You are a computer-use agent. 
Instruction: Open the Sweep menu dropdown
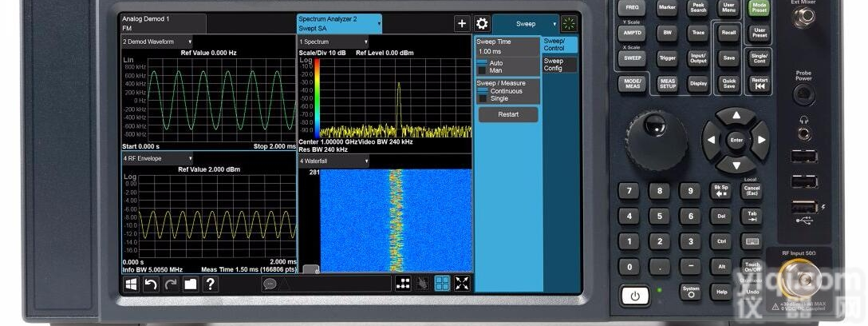coord(525,24)
